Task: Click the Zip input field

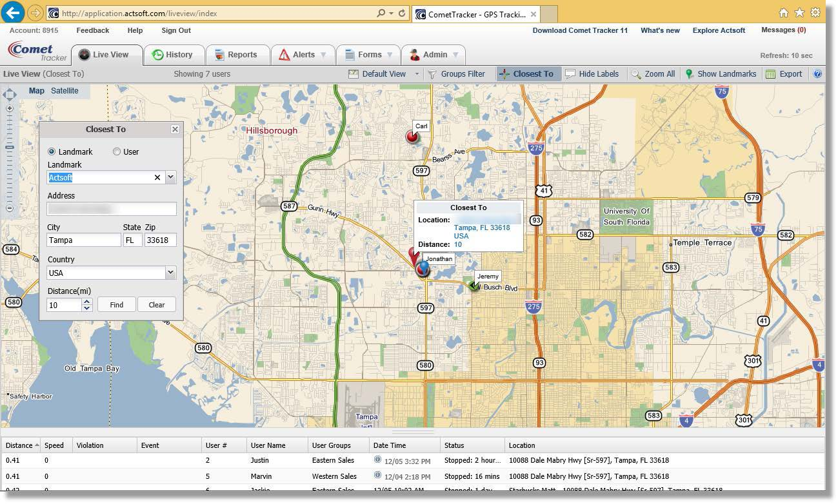Action: [160, 240]
